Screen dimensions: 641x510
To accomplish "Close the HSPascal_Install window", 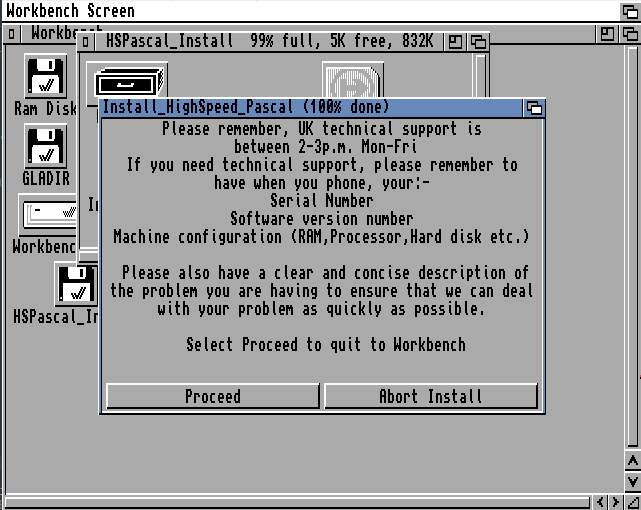I will 85,42.
